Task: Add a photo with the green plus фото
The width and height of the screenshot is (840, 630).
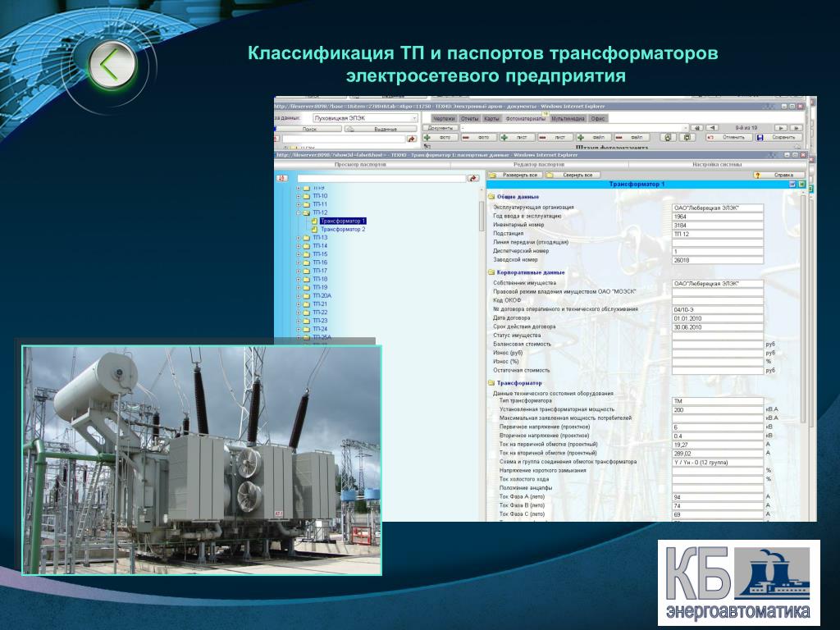Action: point(441,138)
